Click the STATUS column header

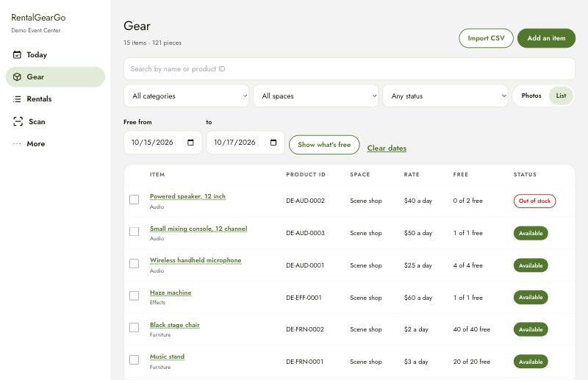[x=525, y=174]
